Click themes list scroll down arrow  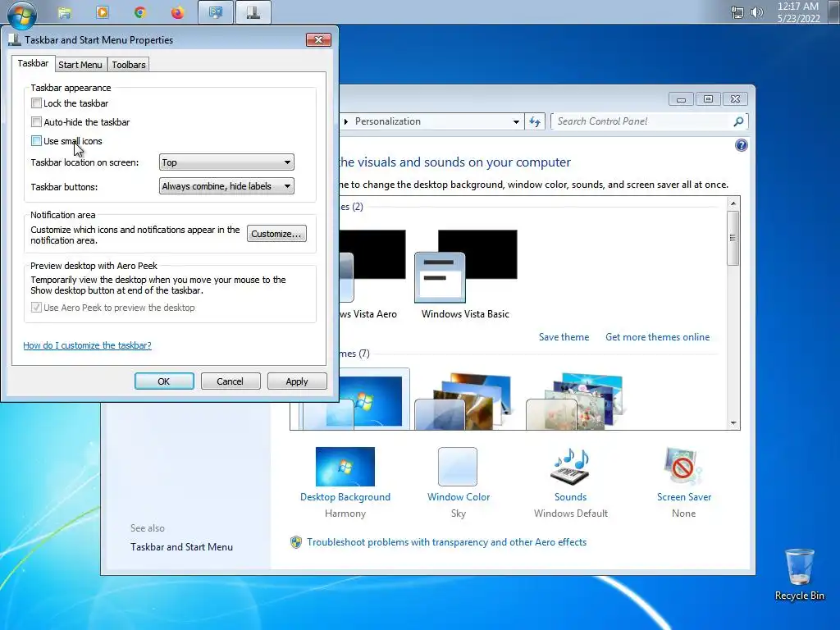(x=733, y=423)
